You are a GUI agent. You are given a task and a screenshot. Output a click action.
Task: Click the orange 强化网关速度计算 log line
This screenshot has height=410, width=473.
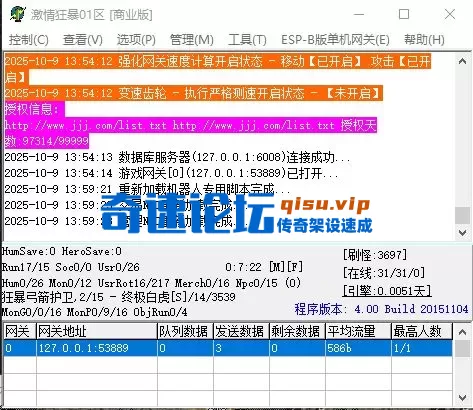[218, 69]
